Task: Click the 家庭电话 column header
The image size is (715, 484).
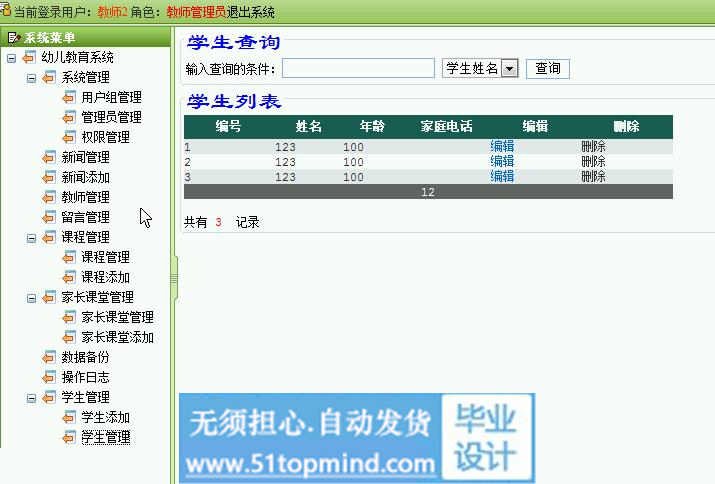Action: (446, 126)
